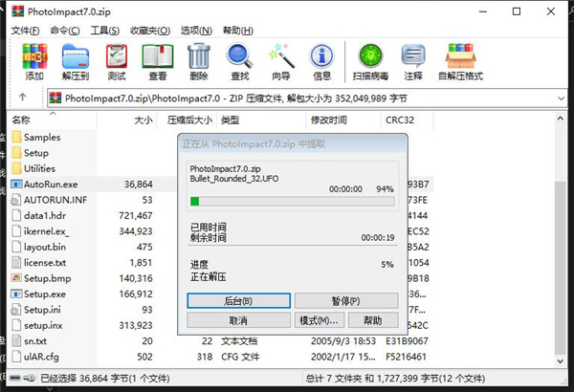Sort by Modified (修改时间) column header
This screenshot has height=392, width=574.
point(343,120)
